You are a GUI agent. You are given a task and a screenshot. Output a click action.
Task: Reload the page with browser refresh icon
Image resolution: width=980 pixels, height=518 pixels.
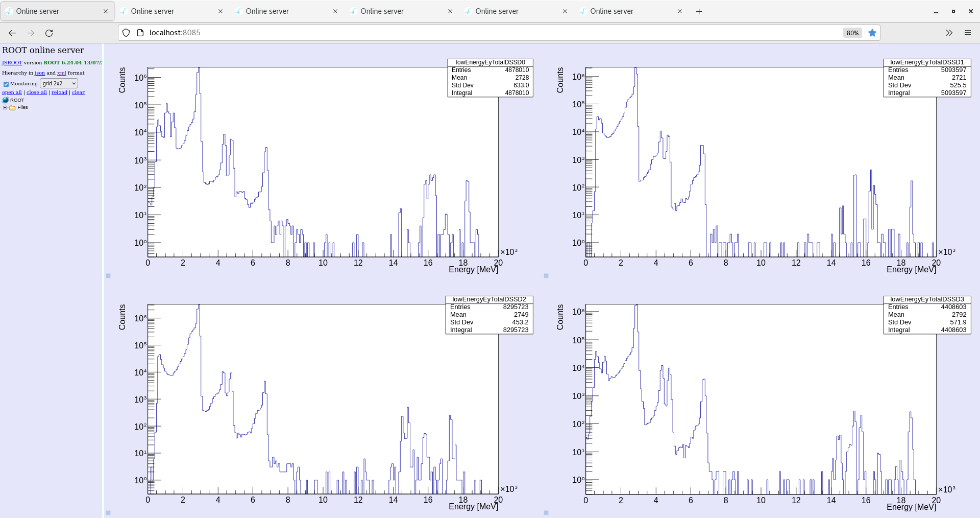pyautogui.click(x=49, y=33)
